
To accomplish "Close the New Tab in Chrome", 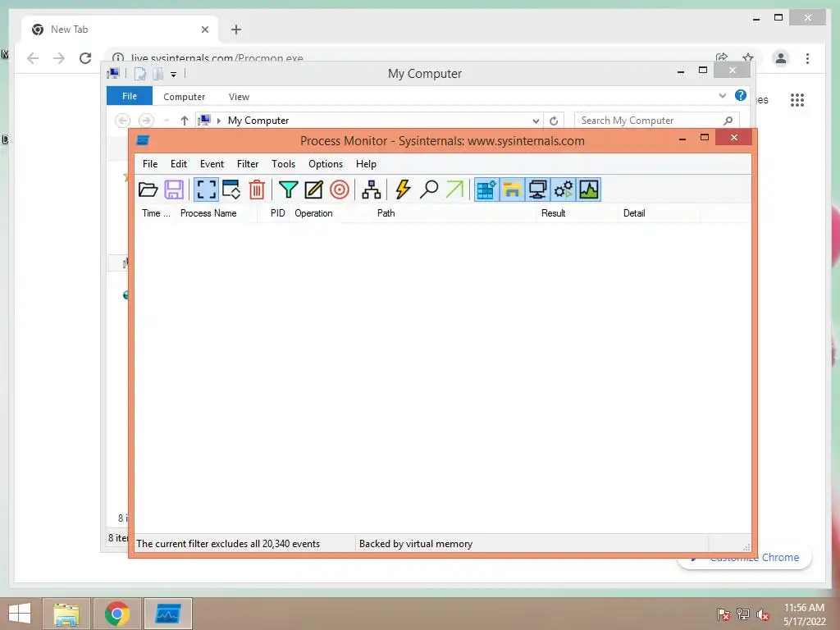I will pyautogui.click(x=204, y=30).
